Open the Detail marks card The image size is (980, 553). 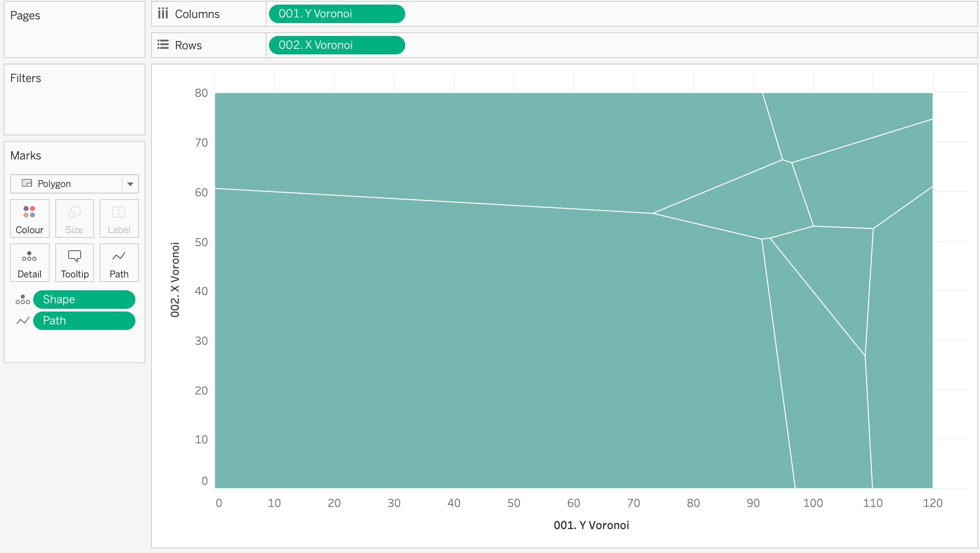pyautogui.click(x=29, y=263)
